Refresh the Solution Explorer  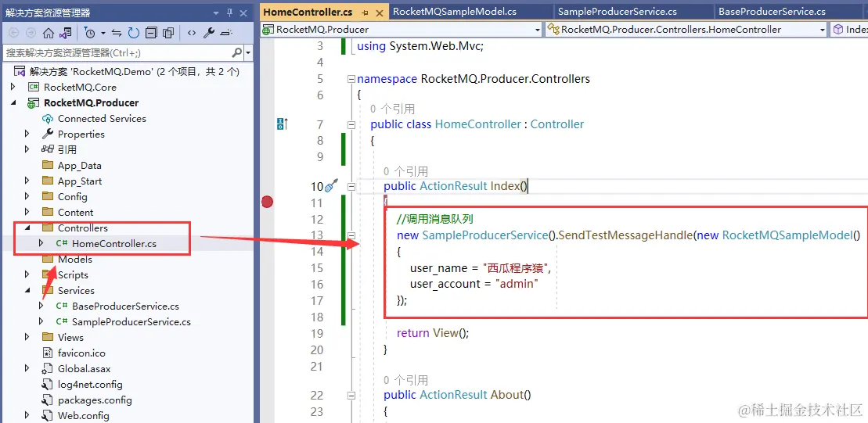tap(133, 33)
